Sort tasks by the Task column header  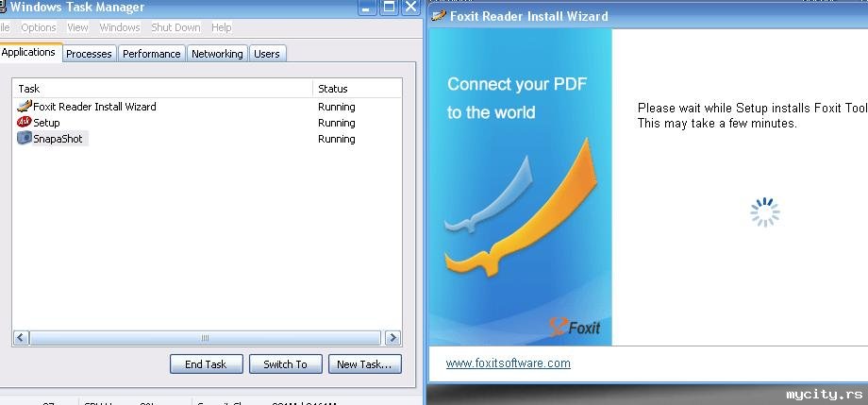[x=162, y=89]
